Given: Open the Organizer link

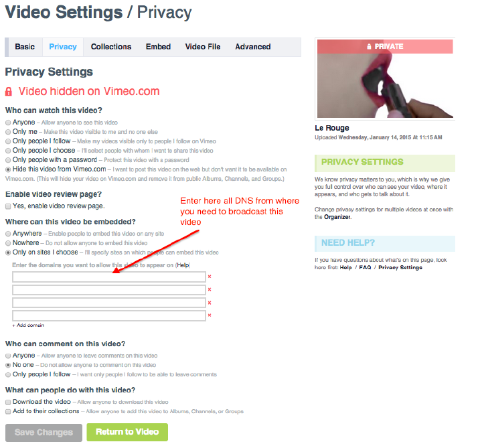Looking at the screenshot, I should 337,217.
